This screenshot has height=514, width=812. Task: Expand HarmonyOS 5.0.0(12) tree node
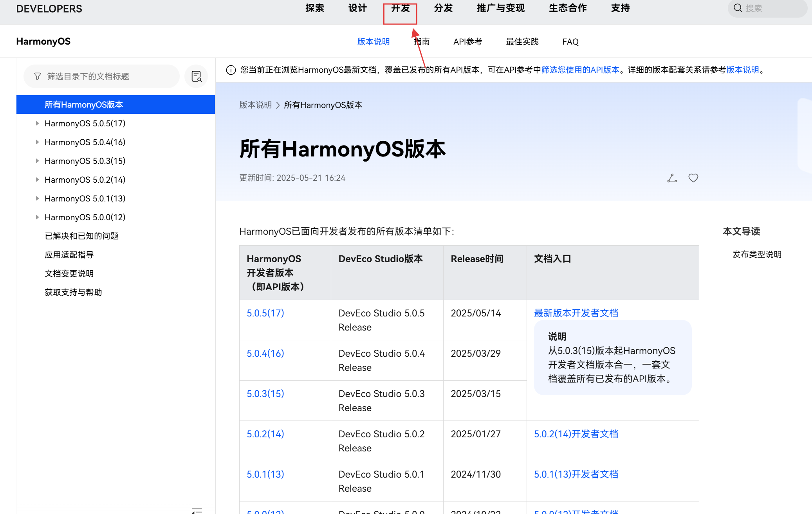(x=37, y=217)
